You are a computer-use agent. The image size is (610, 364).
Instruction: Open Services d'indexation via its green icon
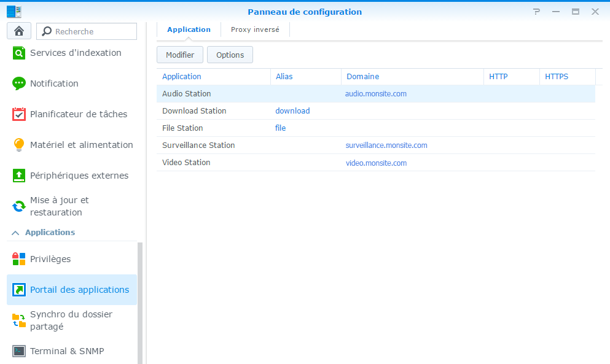18,53
